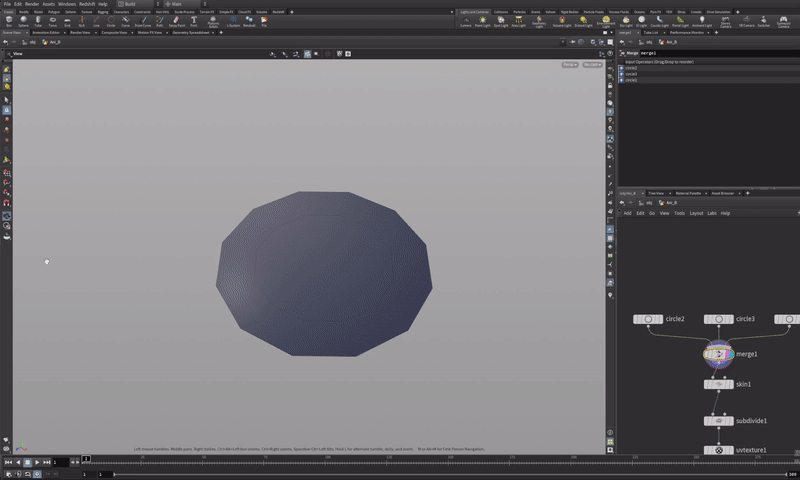Select the Switcher shelf tool
The width and height of the screenshot is (800, 480).
click(x=763, y=21)
